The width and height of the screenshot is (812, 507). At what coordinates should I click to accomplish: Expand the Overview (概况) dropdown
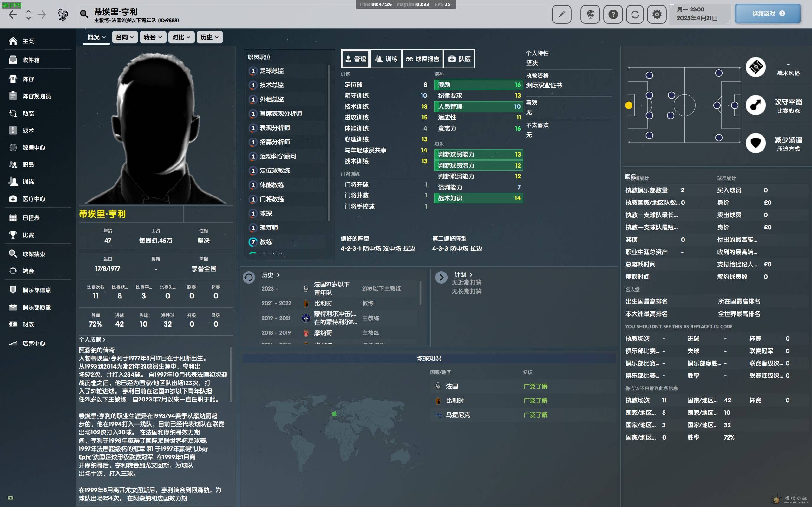[x=96, y=37]
